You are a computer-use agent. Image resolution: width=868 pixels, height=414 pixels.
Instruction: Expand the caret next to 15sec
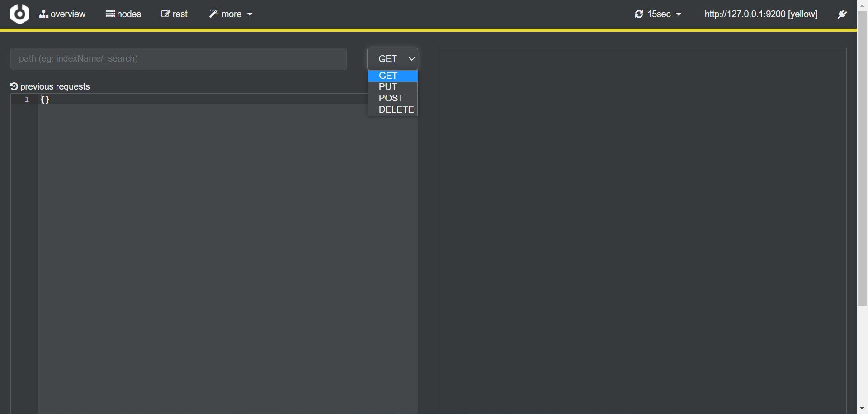(x=679, y=14)
